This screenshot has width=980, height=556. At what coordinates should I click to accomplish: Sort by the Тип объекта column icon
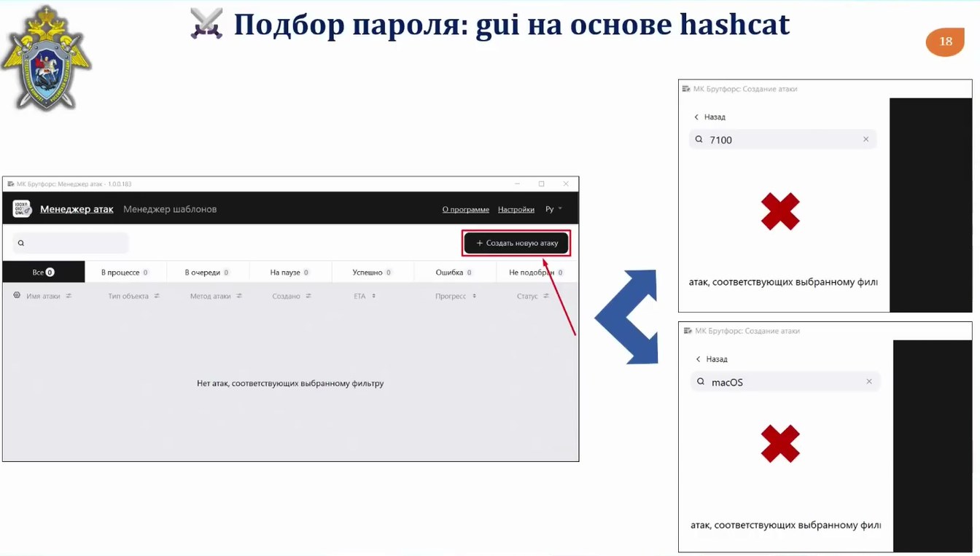[x=157, y=296]
